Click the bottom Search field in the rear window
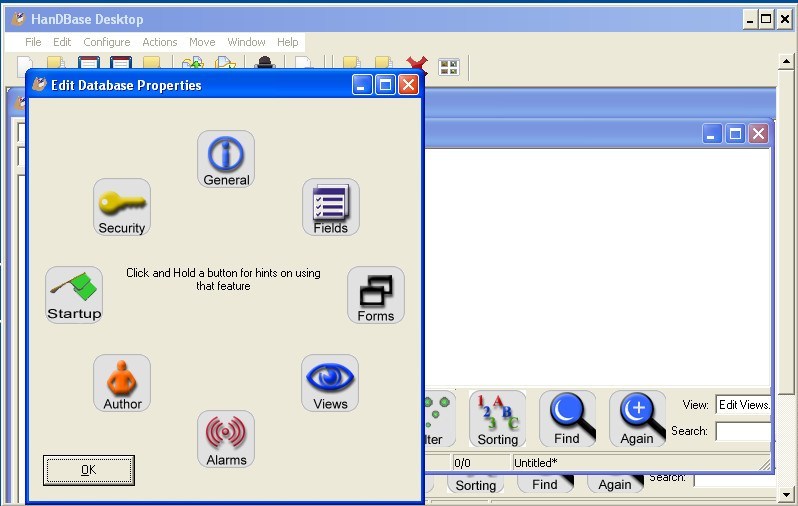This screenshot has height=506, width=798. (x=735, y=480)
